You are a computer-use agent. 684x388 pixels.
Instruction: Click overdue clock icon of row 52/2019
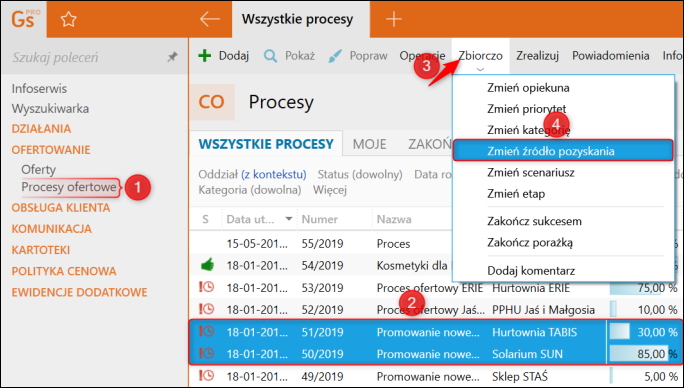206,309
